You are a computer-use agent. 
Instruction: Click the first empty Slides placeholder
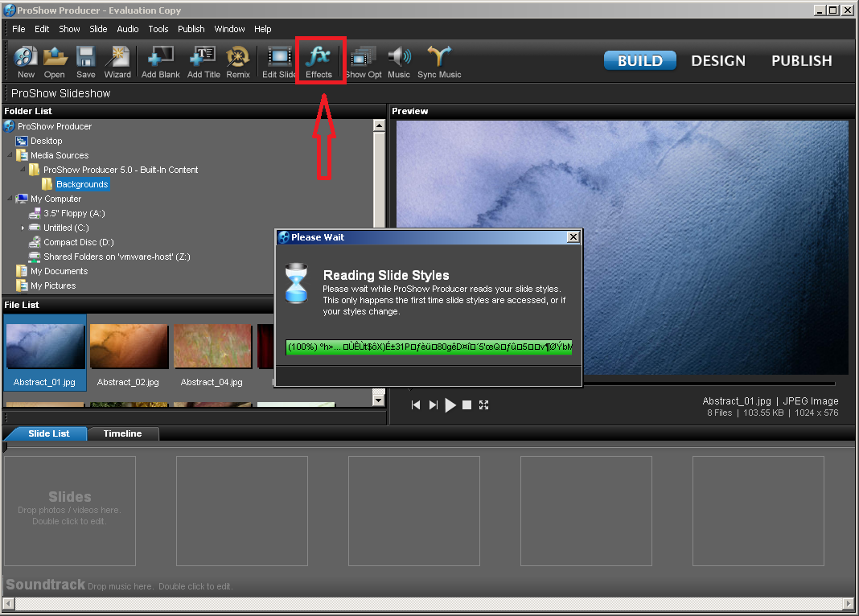click(70, 511)
